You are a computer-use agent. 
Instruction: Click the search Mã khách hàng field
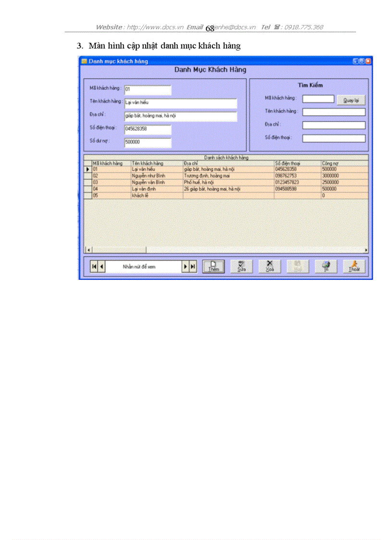pyautogui.click(x=318, y=99)
